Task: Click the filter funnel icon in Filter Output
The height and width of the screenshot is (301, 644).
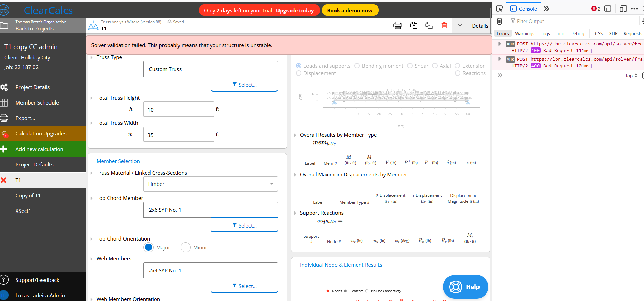Action: point(513,21)
